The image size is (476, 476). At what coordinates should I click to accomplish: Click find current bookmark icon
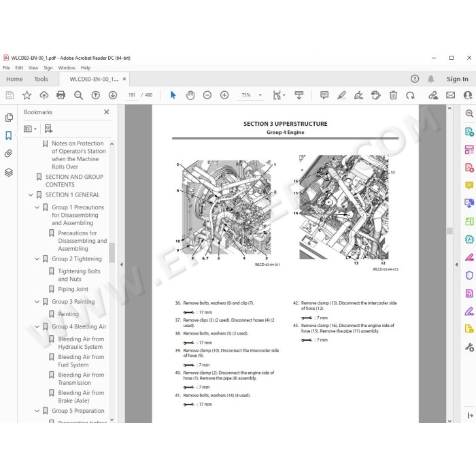(48, 129)
